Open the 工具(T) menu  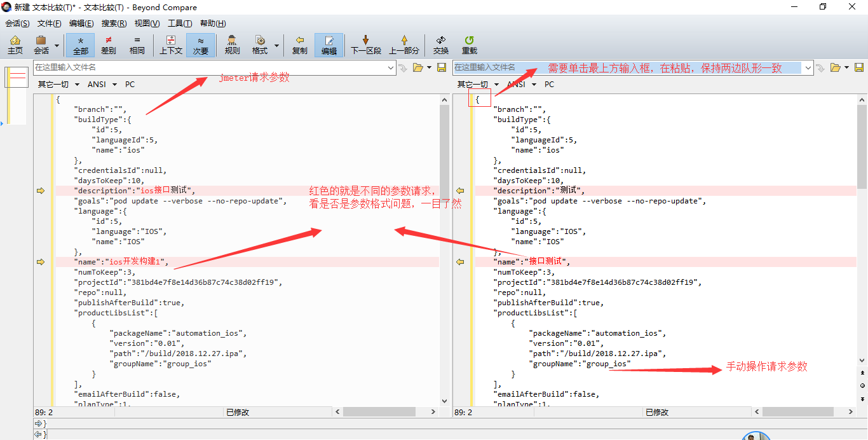[x=180, y=24]
